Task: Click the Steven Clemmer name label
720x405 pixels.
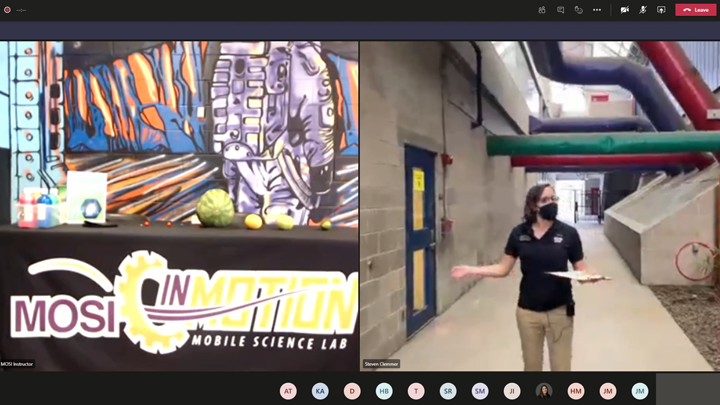Action: pyautogui.click(x=381, y=364)
